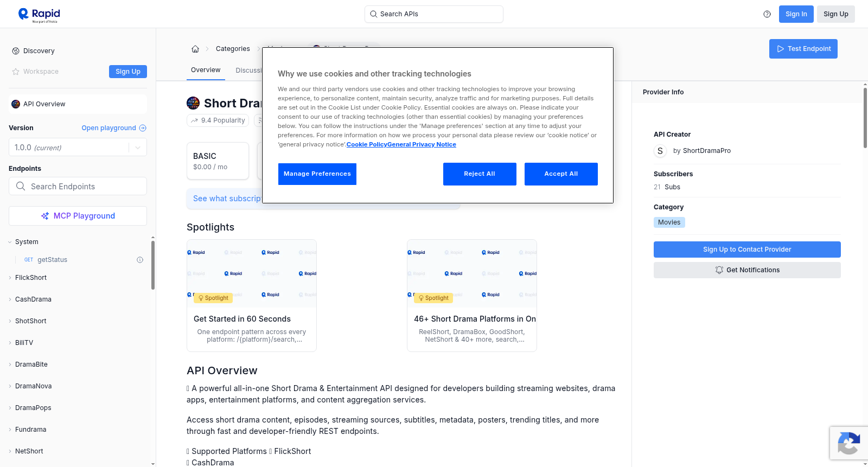Expand the FlickShort endpoint group
The height and width of the screenshot is (467, 868).
coord(10,278)
